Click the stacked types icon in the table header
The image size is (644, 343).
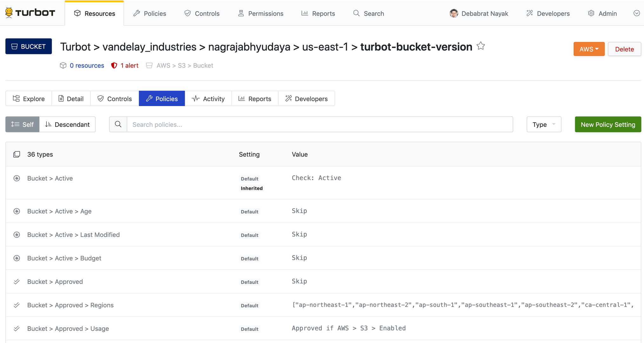17,154
